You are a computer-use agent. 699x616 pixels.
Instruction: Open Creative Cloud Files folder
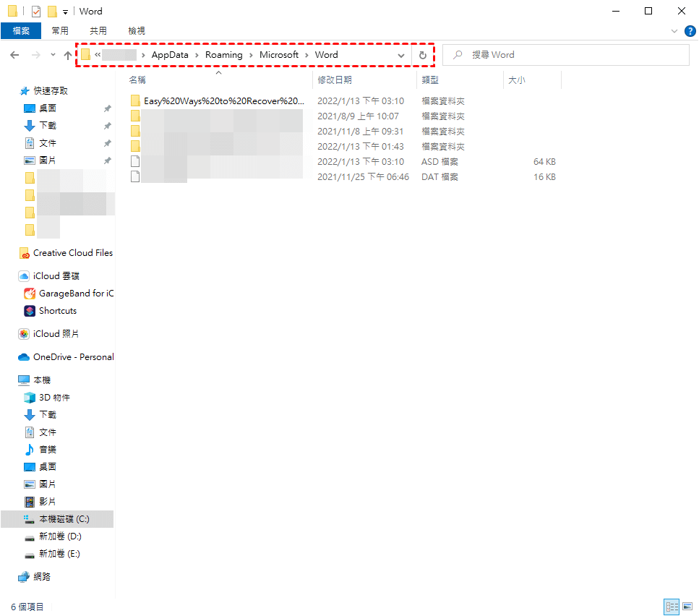click(73, 253)
